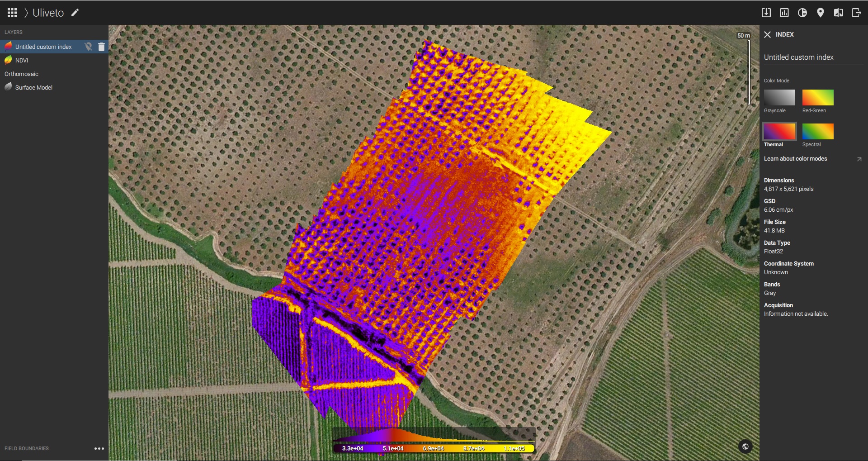Screen dimensions: 868x461
Task: Select the Untitled custom index layer
Action: pyautogui.click(x=43, y=47)
